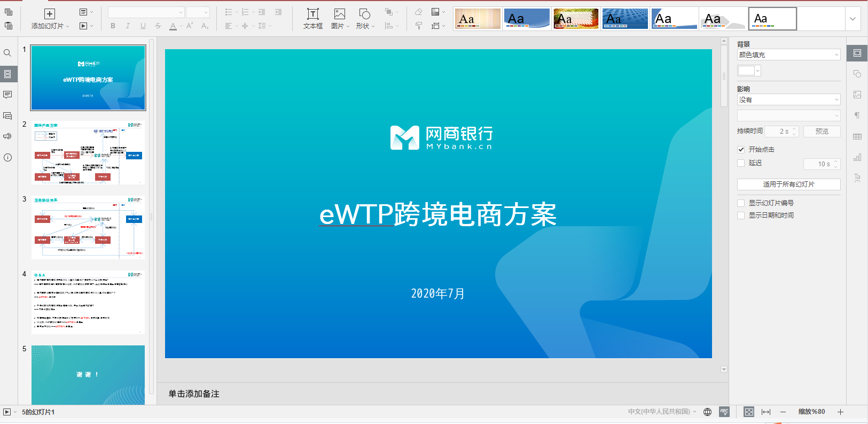Open slide settings icon in right sidebar
Screen dimensions: 868x424
[x=857, y=53]
